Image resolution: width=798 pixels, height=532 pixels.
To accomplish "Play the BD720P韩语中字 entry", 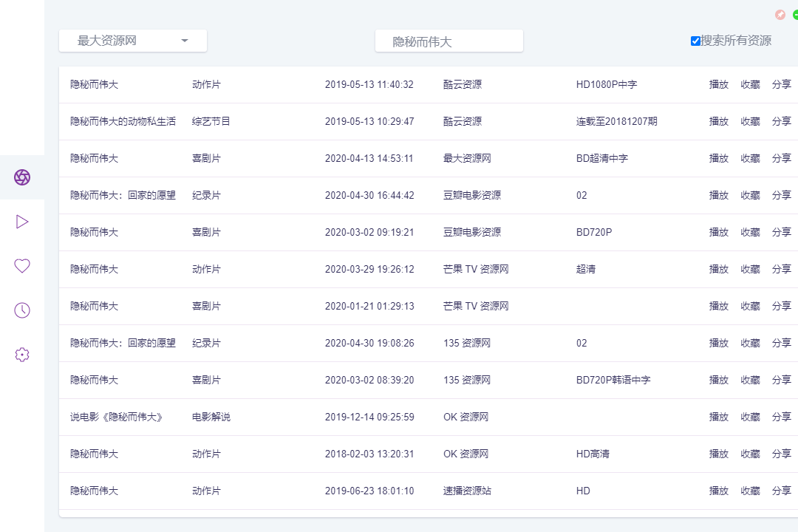I will pos(719,380).
